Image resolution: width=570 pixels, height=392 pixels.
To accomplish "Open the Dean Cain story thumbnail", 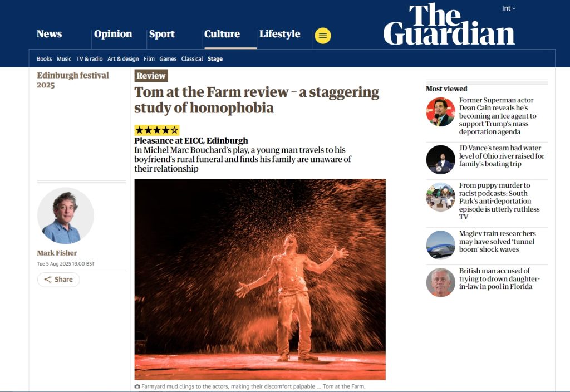I will (x=441, y=111).
